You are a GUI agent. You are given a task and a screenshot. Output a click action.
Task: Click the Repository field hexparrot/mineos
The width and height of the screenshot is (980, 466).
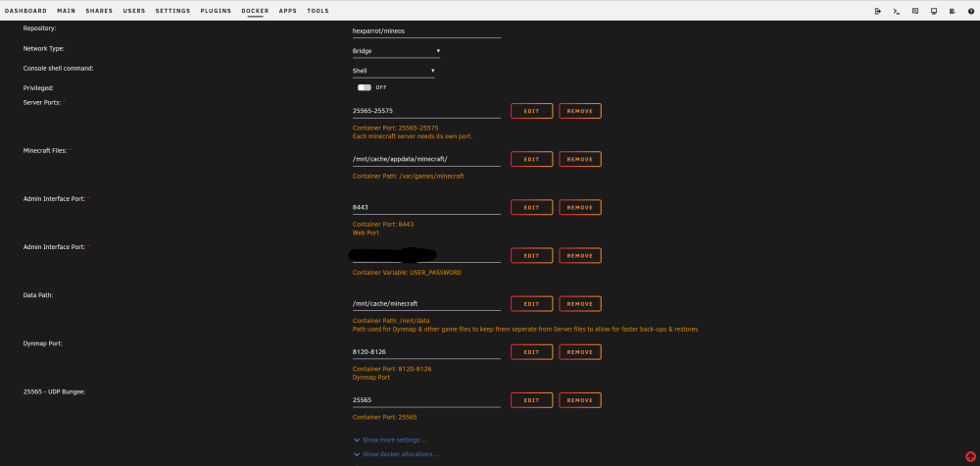pos(426,30)
